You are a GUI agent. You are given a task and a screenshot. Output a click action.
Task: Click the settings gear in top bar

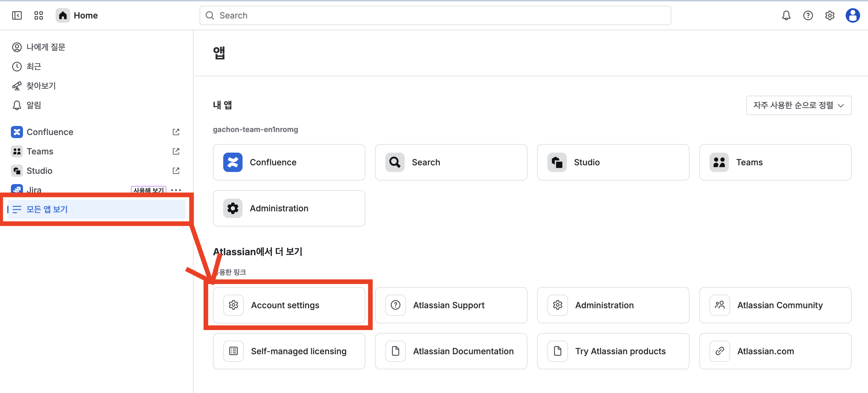[830, 15]
